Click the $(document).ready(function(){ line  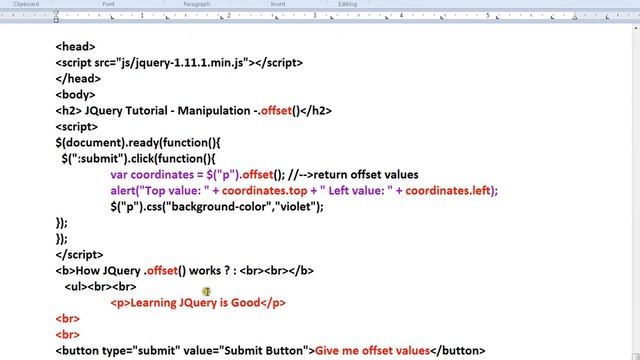[x=138, y=142]
